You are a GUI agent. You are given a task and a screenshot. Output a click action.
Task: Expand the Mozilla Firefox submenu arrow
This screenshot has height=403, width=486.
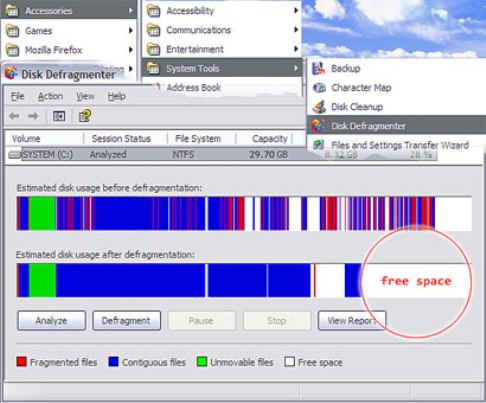point(131,50)
